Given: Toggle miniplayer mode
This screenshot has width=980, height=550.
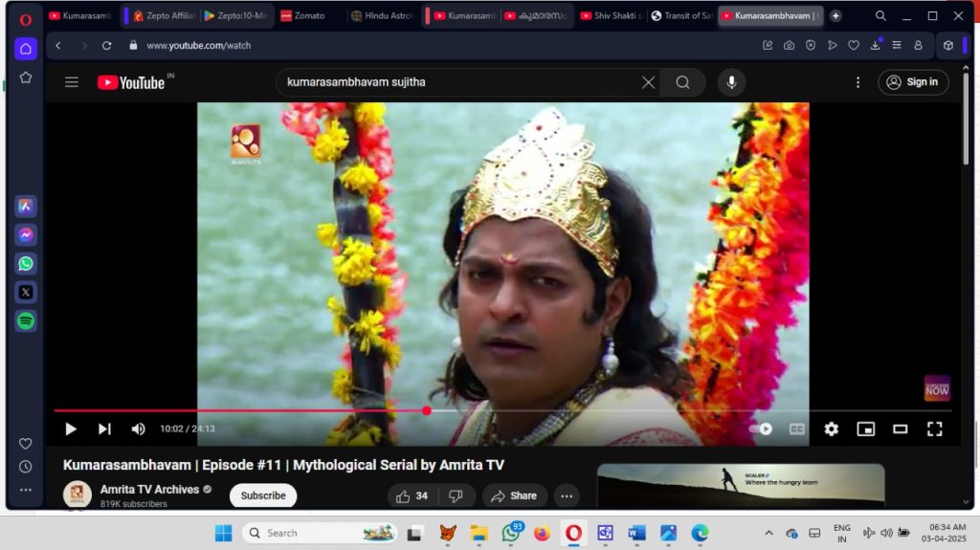Looking at the screenshot, I should pyautogui.click(x=865, y=429).
